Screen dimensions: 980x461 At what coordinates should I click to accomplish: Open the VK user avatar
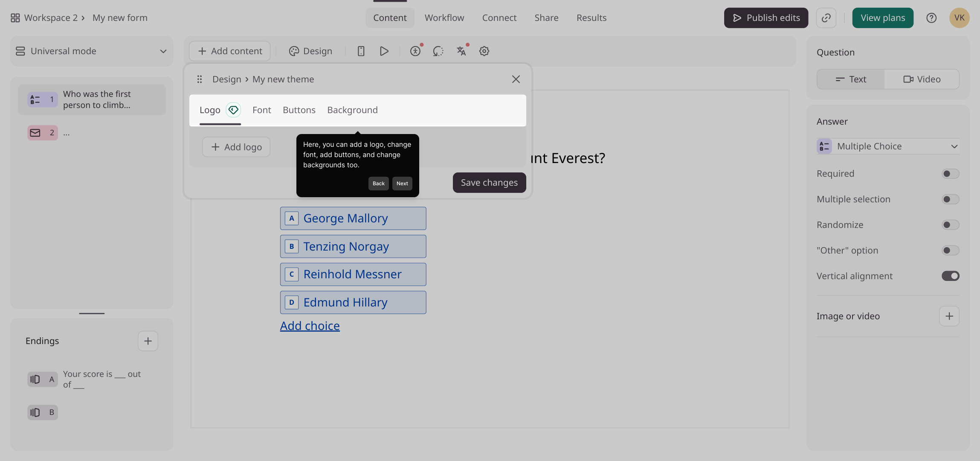[960, 18]
